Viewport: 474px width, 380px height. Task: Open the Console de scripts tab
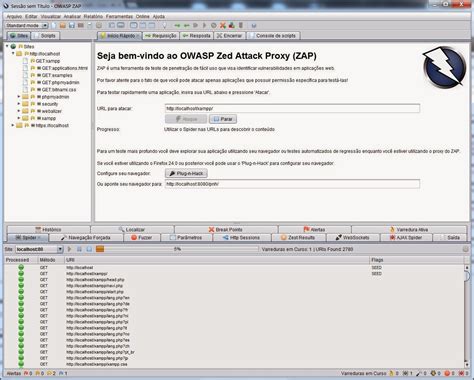point(273,35)
